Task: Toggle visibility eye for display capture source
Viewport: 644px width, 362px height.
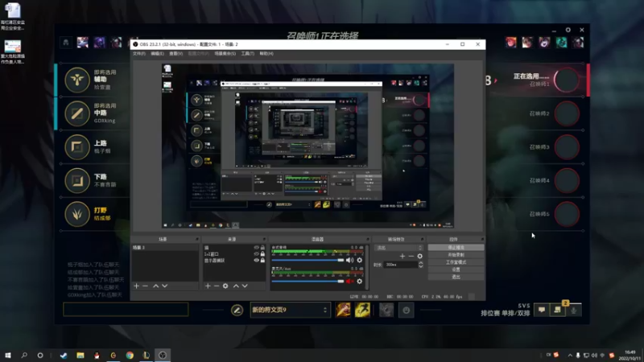Action: click(256, 260)
